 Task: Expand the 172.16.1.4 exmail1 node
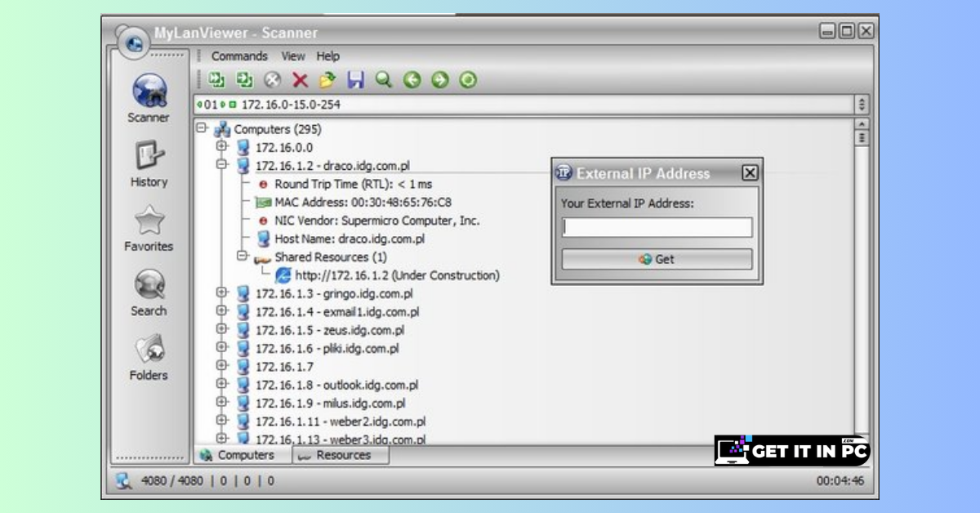pyautogui.click(x=221, y=310)
